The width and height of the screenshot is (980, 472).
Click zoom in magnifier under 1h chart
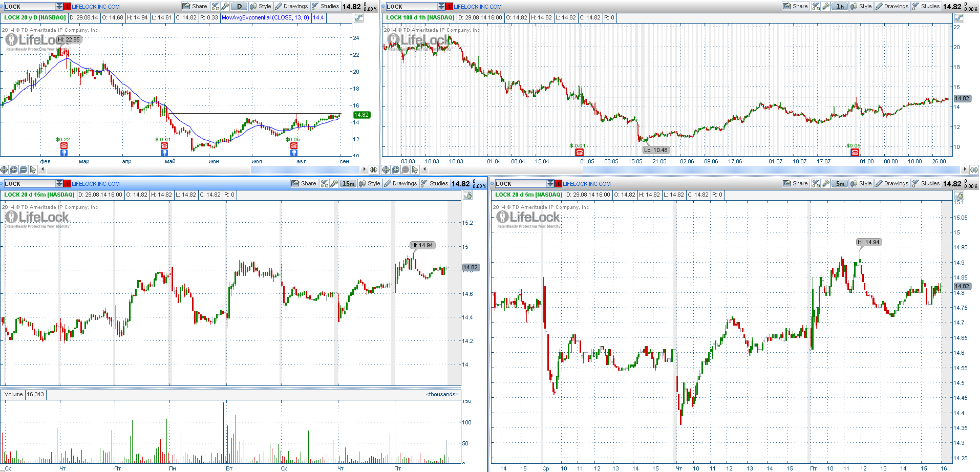pyautogui.click(x=396, y=169)
